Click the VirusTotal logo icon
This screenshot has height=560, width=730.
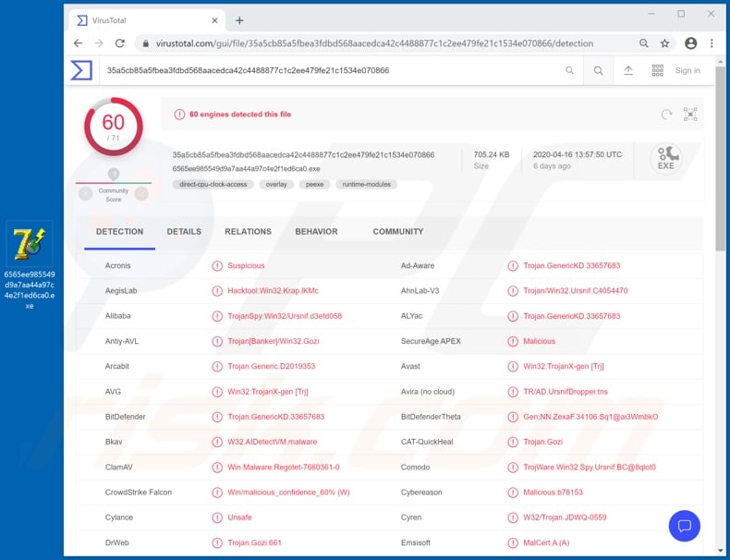click(x=81, y=70)
